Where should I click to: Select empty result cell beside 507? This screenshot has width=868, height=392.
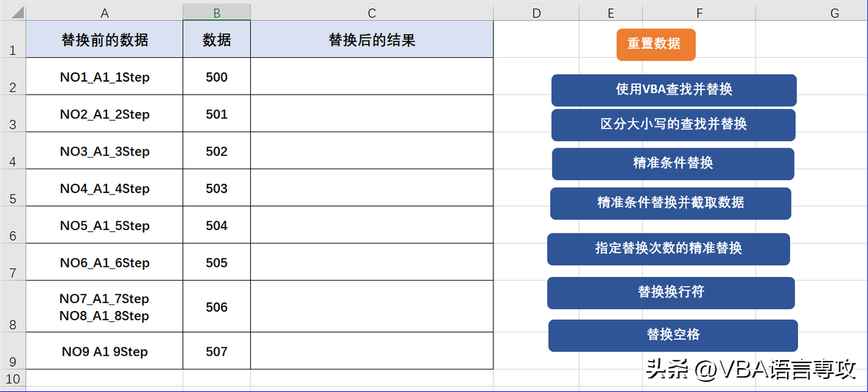click(x=372, y=351)
